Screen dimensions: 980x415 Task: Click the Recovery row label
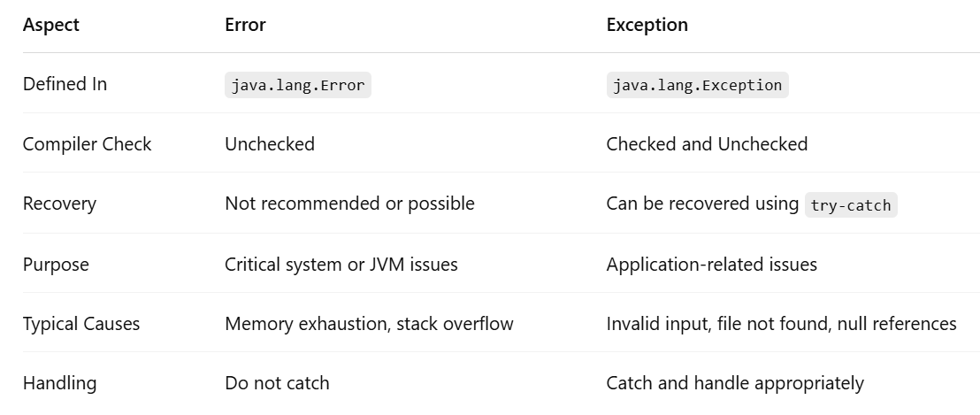(59, 204)
